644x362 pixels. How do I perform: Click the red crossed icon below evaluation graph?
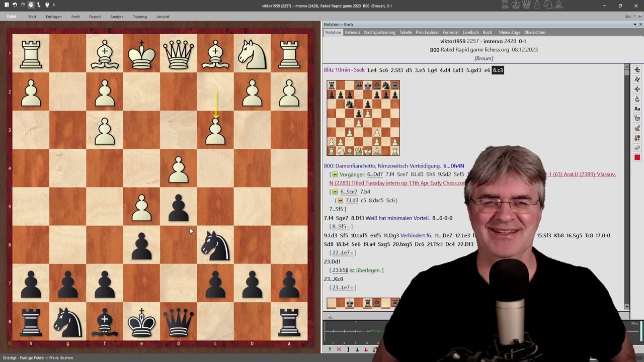pyautogui.click(x=339, y=349)
